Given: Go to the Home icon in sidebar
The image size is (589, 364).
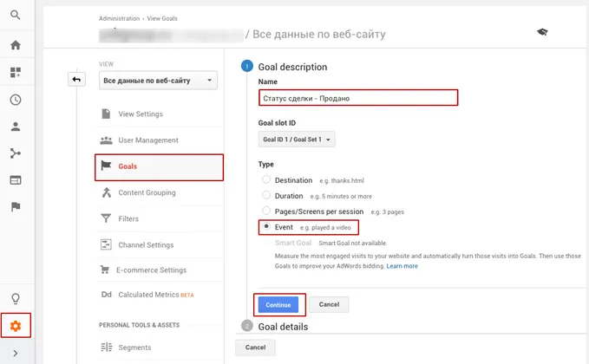Looking at the screenshot, I should (16, 45).
